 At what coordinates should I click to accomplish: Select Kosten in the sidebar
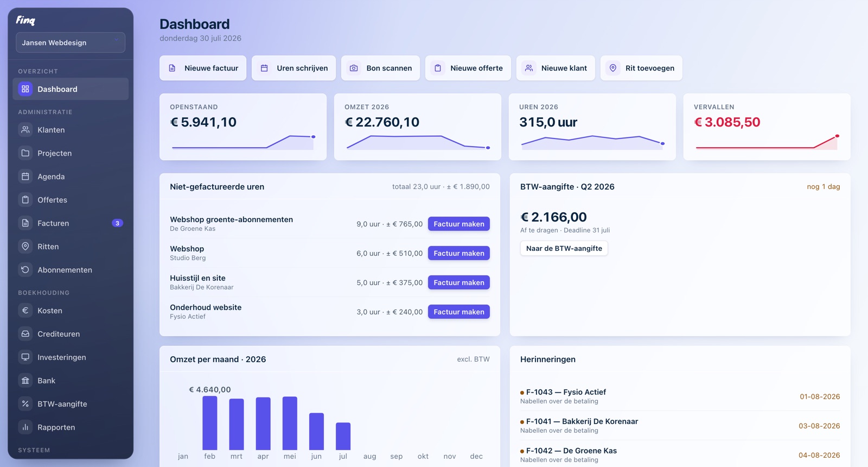(71, 311)
